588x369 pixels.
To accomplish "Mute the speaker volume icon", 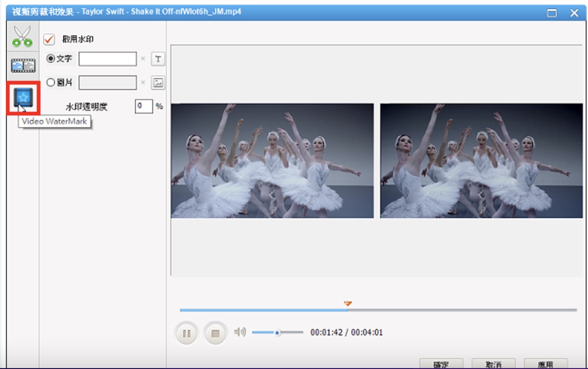I will pyautogui.click(x=239, y=332).
